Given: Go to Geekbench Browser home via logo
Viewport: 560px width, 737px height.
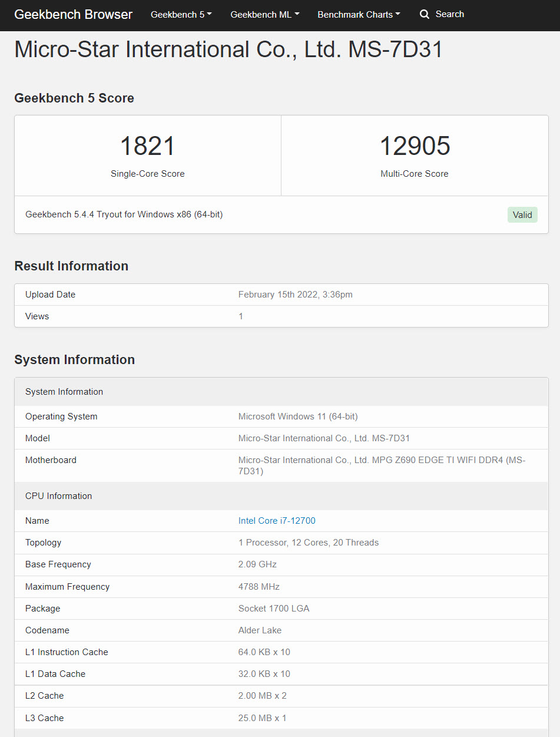Looking at the screenshot, I should [74, 15].
